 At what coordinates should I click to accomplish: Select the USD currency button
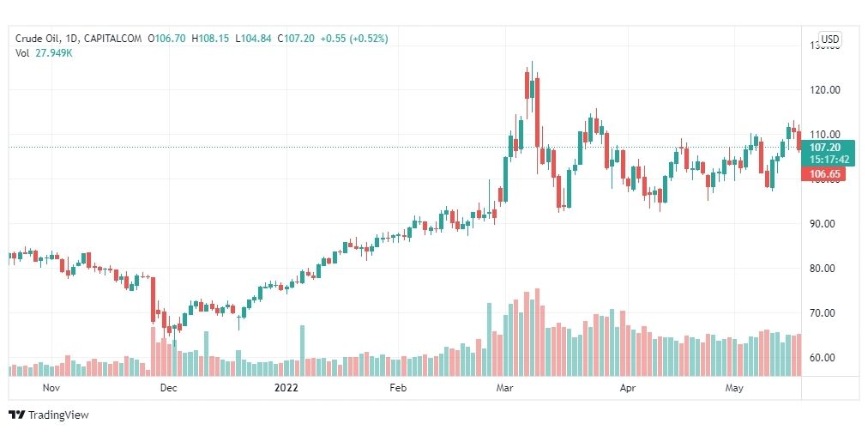click(x=829, y=39)
